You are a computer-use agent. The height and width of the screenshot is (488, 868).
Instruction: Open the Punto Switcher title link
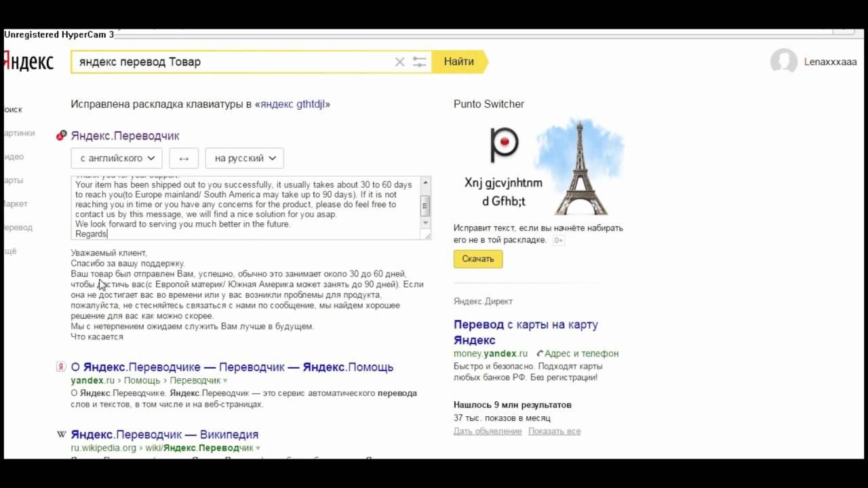pos(489,104)
